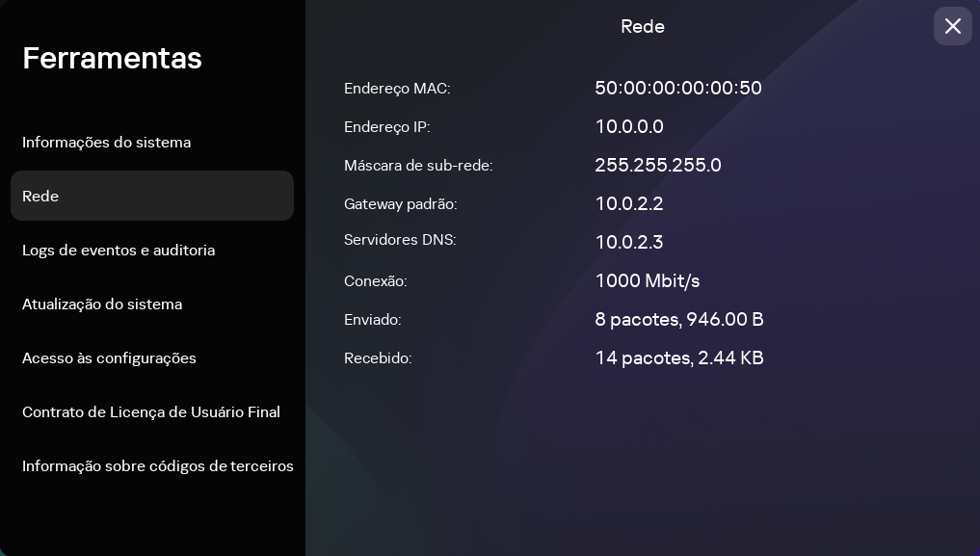The image size is (980, 556).
Task: Go to Atualização do sistema
Action: 102,304
